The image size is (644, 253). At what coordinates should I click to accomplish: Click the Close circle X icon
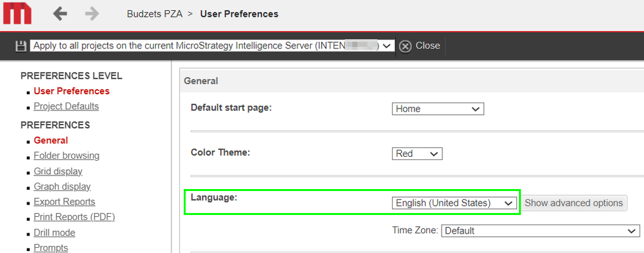pyautogui.click(x=405, y=46)
